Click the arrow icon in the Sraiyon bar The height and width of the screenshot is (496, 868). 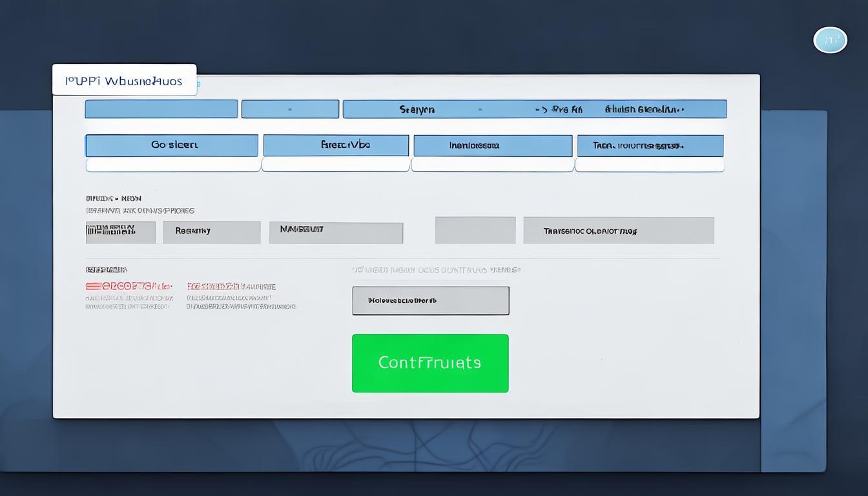click(x=539, y=110)
